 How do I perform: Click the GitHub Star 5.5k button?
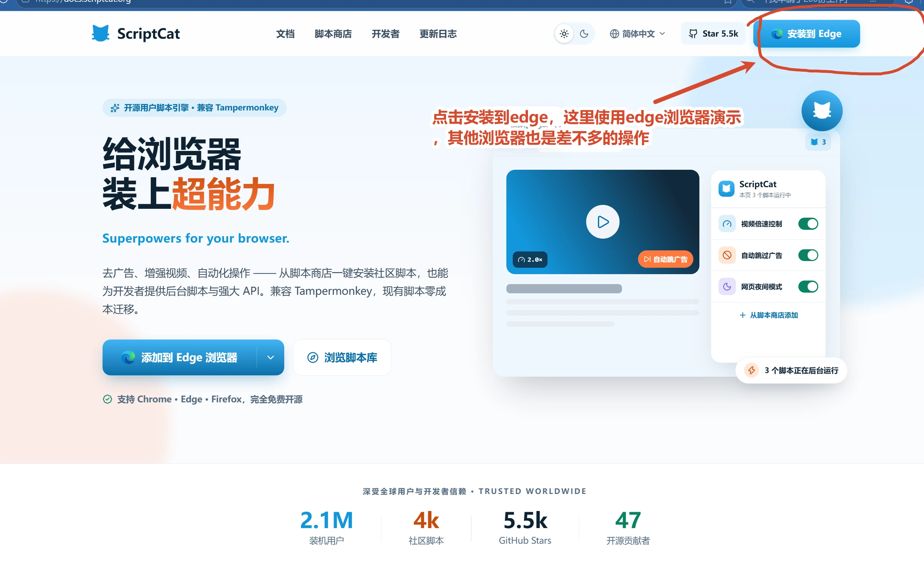pos(713,34)
